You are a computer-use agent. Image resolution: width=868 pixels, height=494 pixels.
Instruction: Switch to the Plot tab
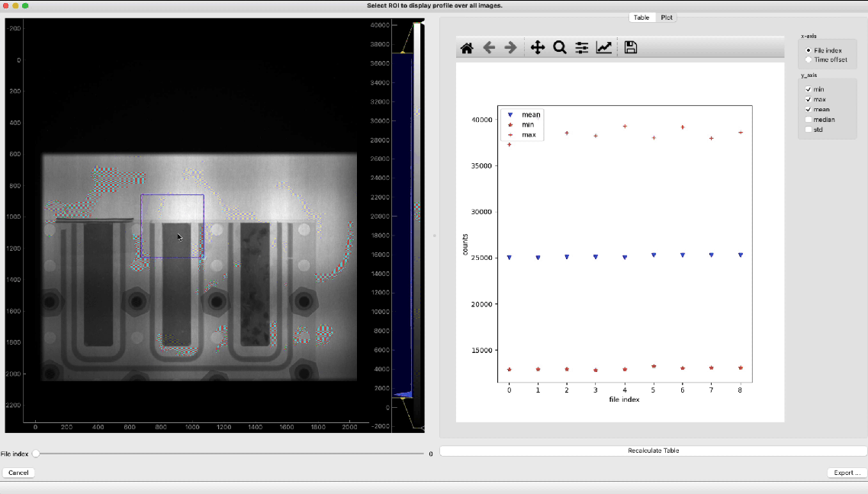[667, 18]
